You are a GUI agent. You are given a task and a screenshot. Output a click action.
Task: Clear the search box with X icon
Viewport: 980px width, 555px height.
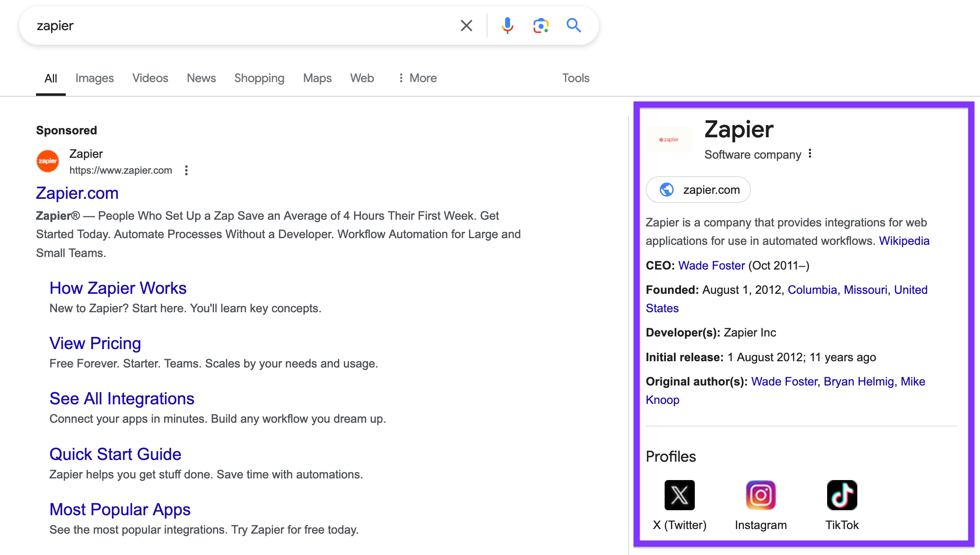(466, 26)
